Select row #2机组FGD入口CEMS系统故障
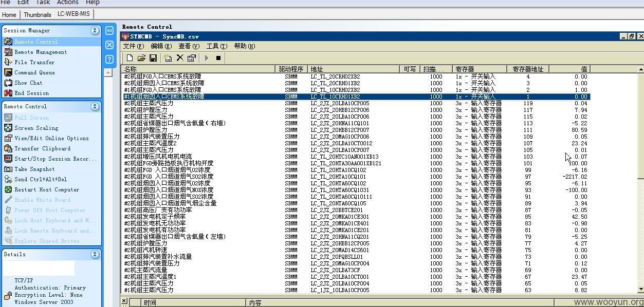The width and height of the screenshot is (644, 307). click(356, 76)
